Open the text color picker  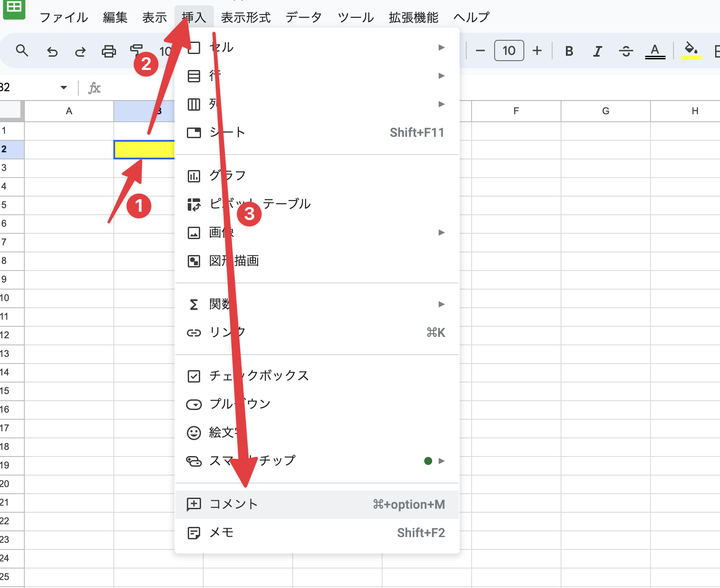(655, 51)
